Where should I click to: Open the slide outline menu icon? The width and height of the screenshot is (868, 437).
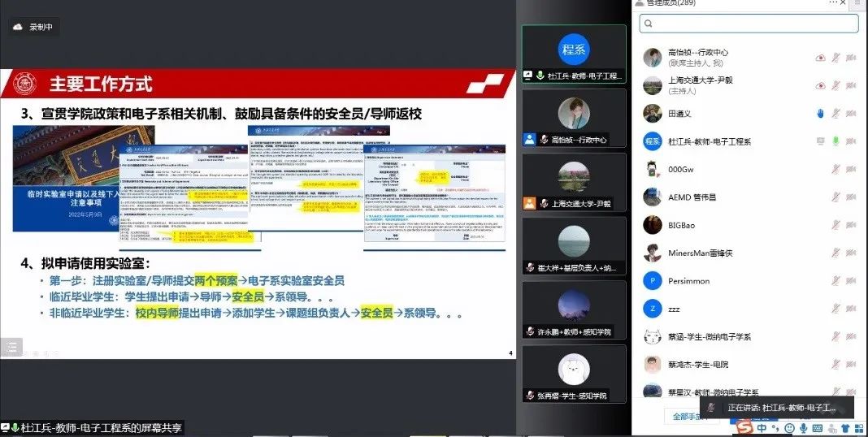11,348
